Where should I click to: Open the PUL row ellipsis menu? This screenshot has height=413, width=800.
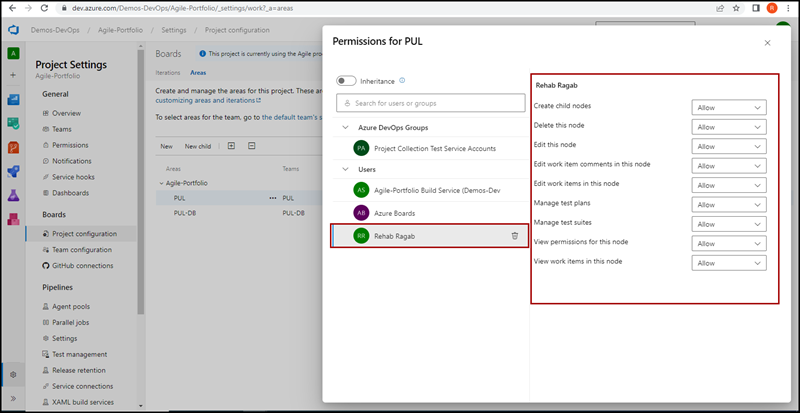pos(272,198)
